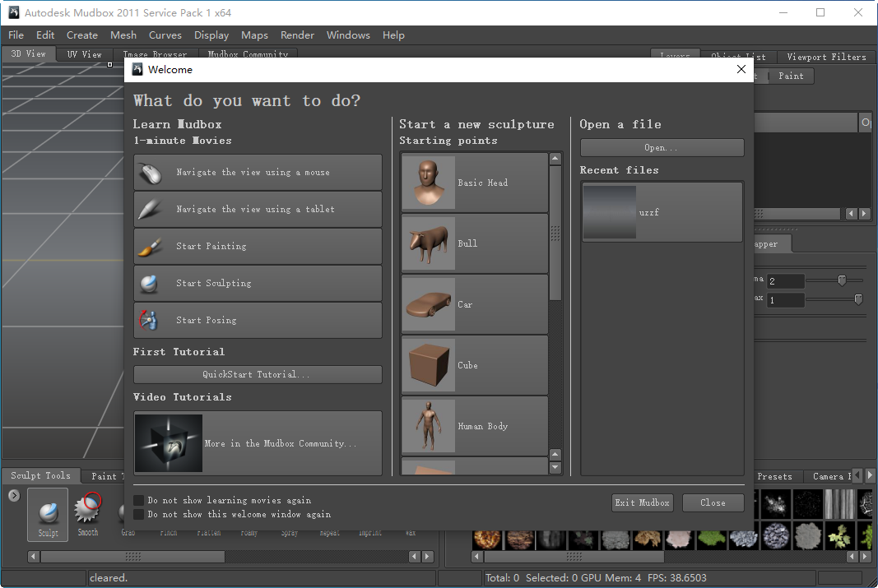Launch the QuickStart Tutorial...
The width and height of the screenshot is (878, 588).
point(258,374)
